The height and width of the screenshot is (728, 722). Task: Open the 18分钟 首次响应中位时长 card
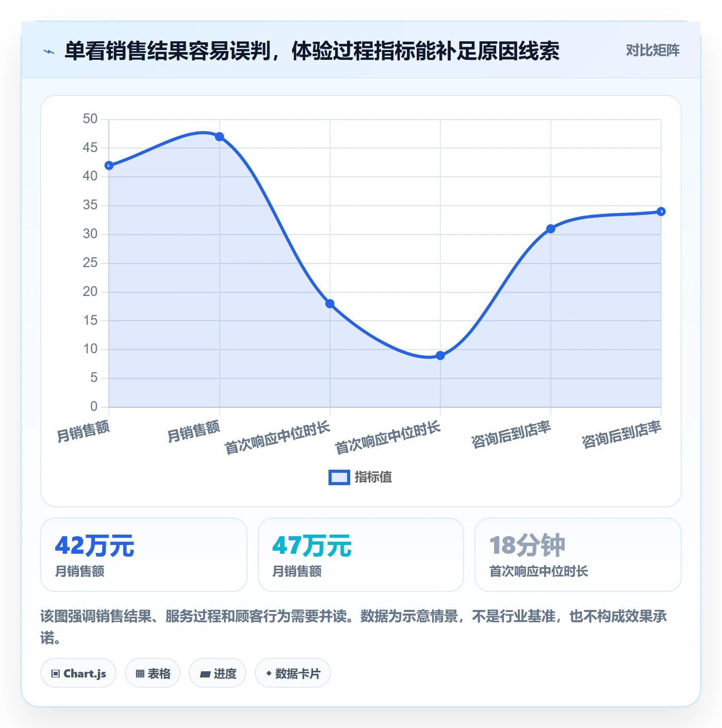(x=578, y=555)
